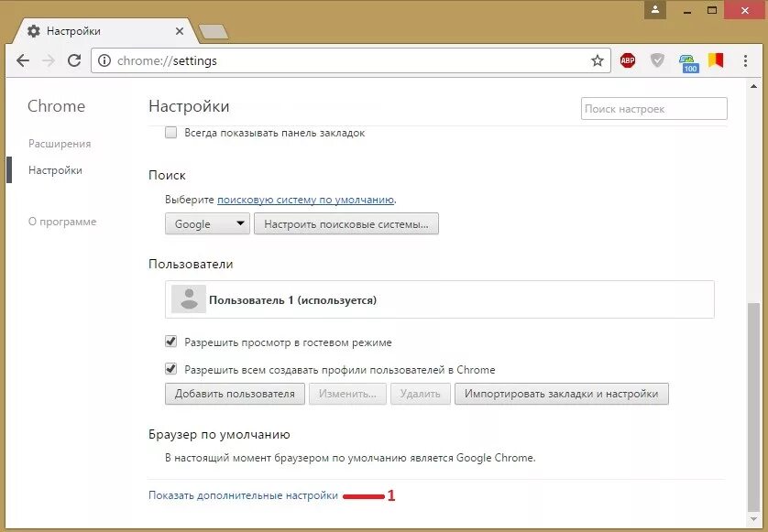
Task: Bookmark this page with the star icon
Action: tap(597, 60)
